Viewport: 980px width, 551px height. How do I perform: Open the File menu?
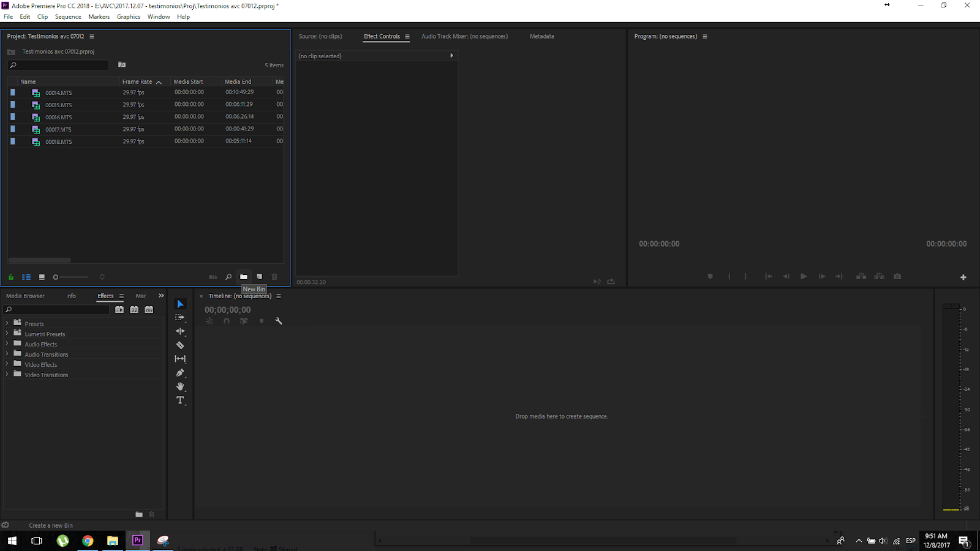(x=9, y=17)
